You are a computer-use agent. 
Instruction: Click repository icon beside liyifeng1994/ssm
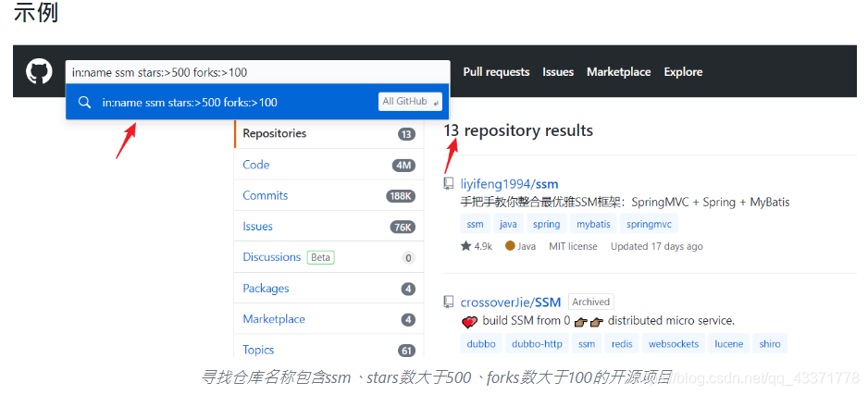[x=449, y=184]
